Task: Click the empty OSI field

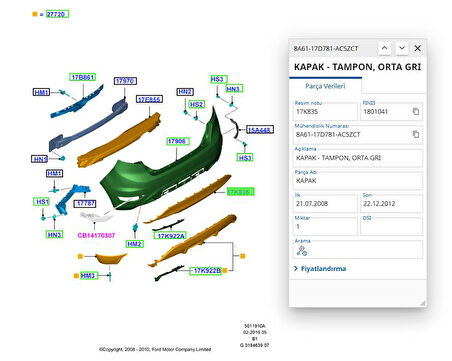Action: [x=391, y=226]
